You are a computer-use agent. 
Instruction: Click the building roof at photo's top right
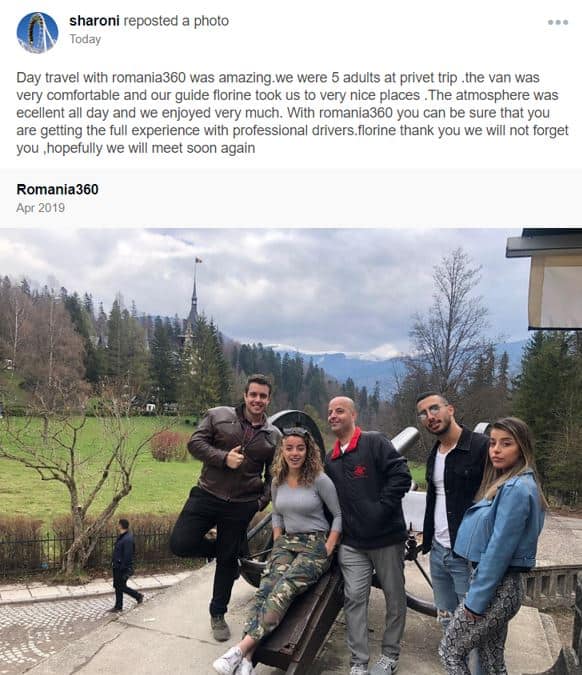coord(545,242)
